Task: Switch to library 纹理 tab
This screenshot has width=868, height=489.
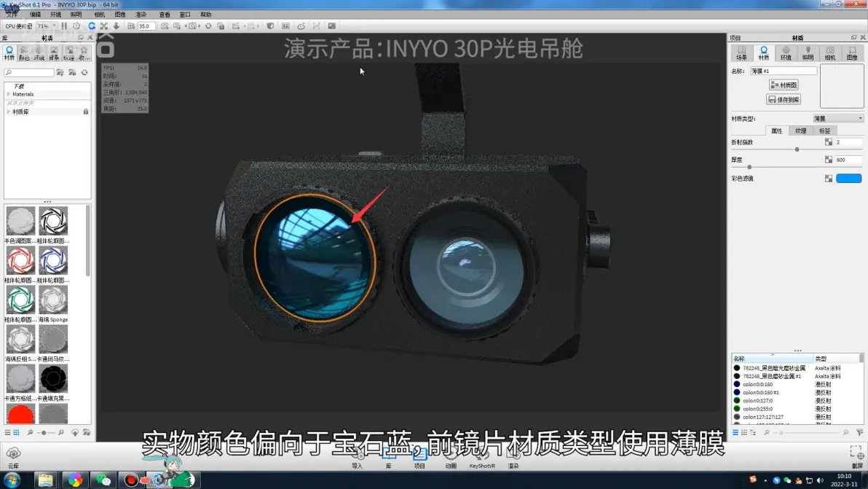Action: pyautogui.click(x=68, y=53)
